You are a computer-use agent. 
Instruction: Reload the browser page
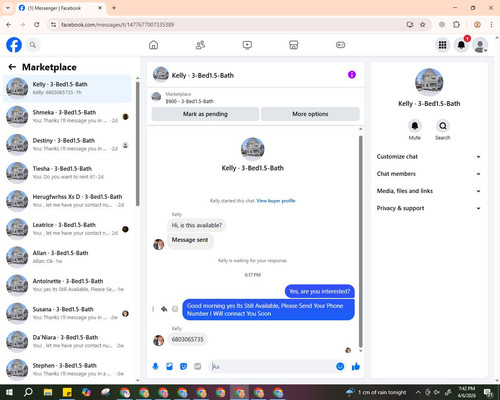(x=37, y=25)
